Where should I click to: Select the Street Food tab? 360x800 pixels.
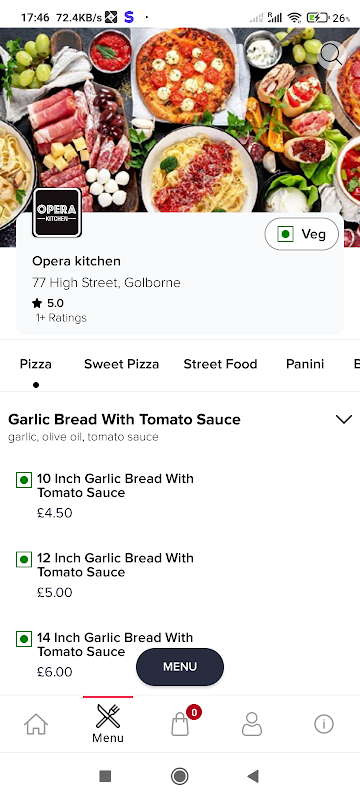click(x=220, y=364)
